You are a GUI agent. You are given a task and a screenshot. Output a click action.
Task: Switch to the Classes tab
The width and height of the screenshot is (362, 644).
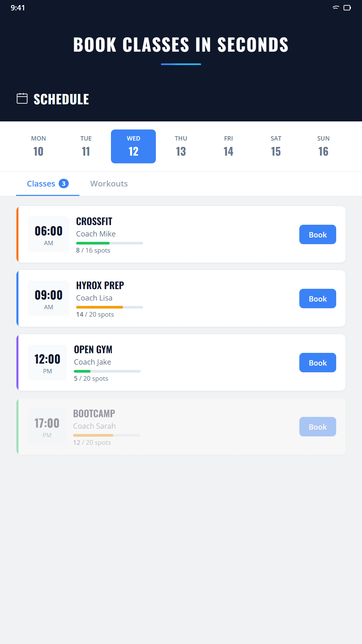41,183
